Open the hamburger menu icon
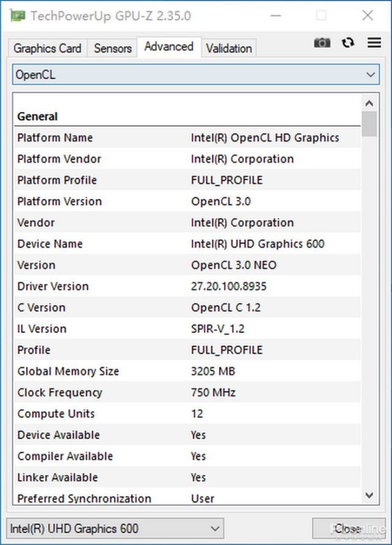The height and width of the screenshot is (545, 392). [x=374, y=43]
